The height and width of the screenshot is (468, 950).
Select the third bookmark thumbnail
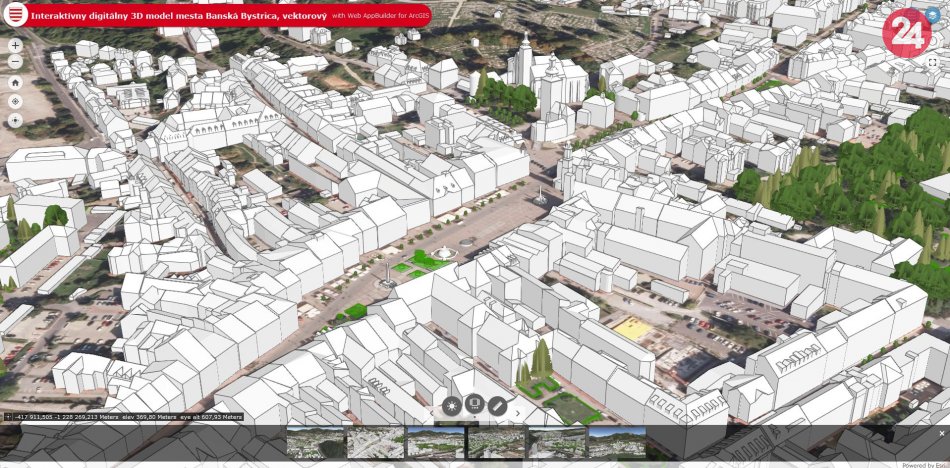tap(435, 442)
